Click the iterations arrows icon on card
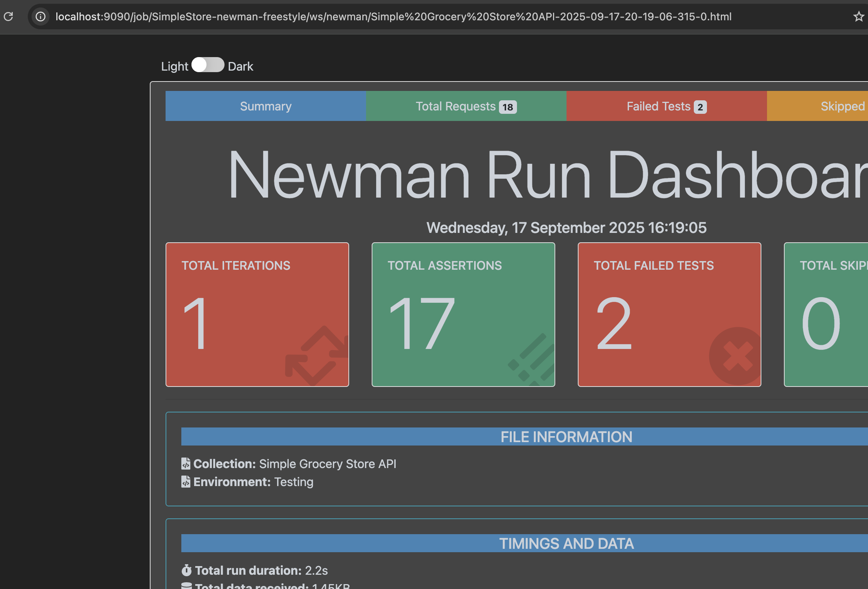 click(x=317, y=355)
